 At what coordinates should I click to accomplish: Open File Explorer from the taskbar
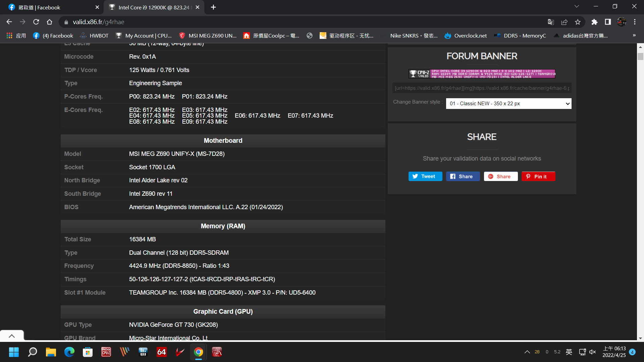51,352
